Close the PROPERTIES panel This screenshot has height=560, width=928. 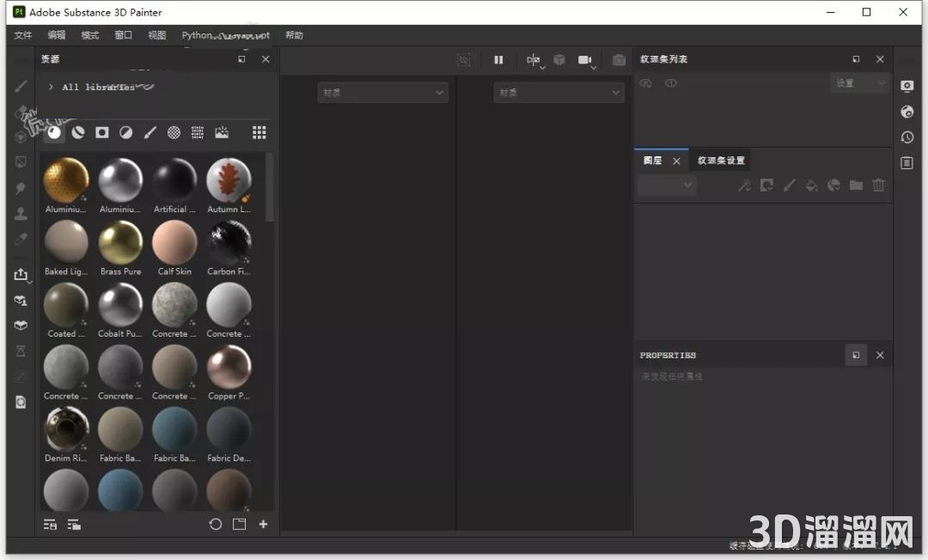pos(880,355)
